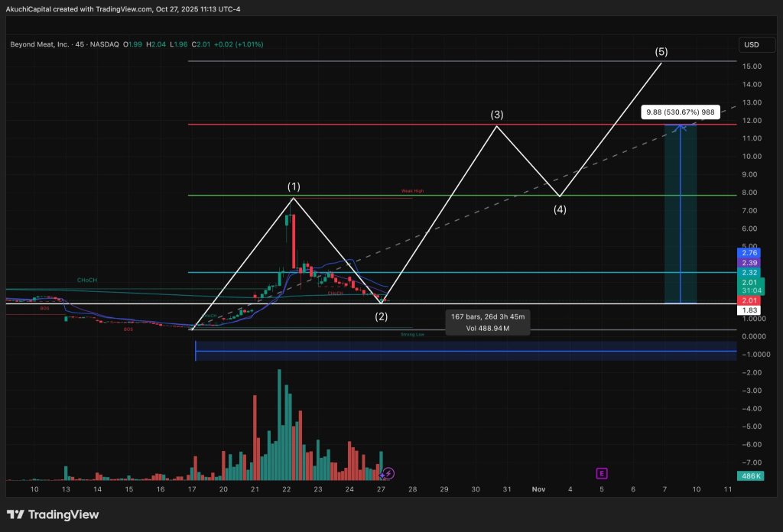Click the Nov label on time axis

538,489
